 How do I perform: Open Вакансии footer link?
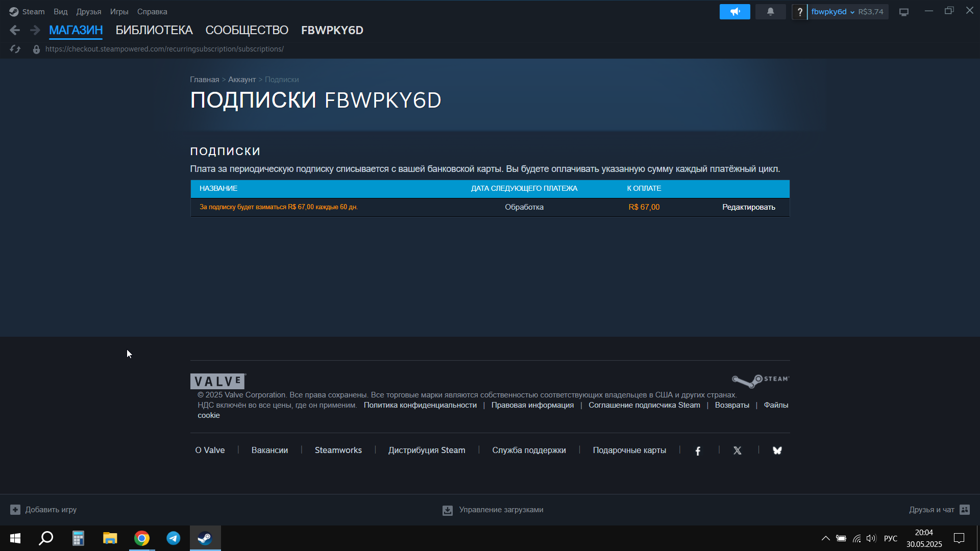(x=269, y=450)
